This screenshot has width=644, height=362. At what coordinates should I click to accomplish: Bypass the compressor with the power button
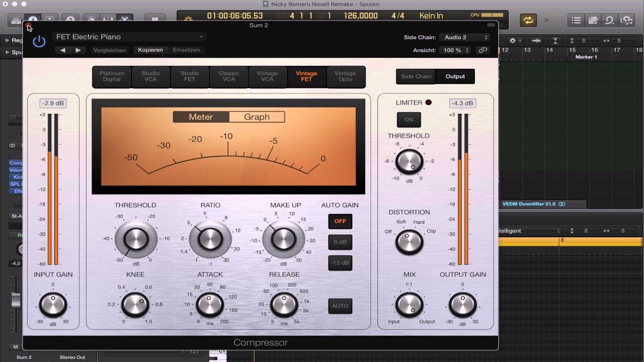point(39,41)
